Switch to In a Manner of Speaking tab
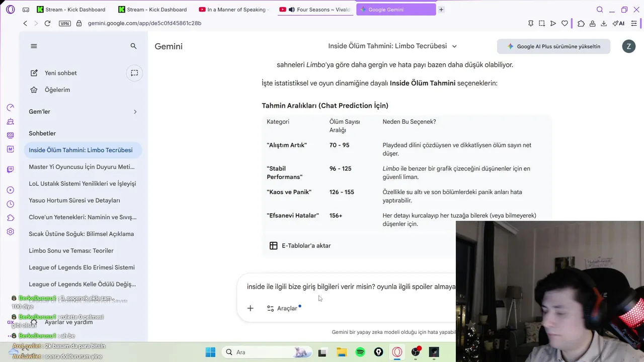Image resolution: width=644 pixels, height=362 pixels. coord(234,10)
